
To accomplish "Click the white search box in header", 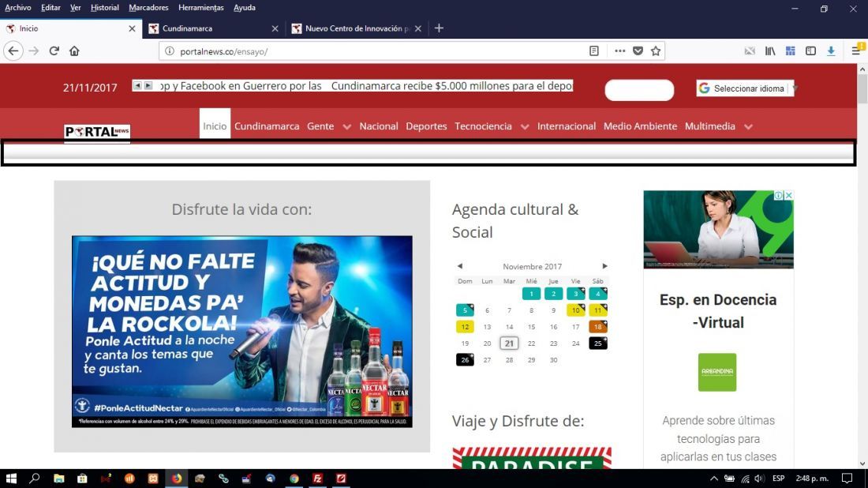I will coord(639,90).
